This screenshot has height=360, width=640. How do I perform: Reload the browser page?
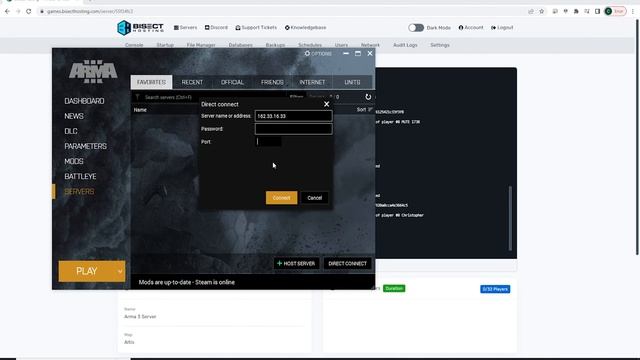29,11
